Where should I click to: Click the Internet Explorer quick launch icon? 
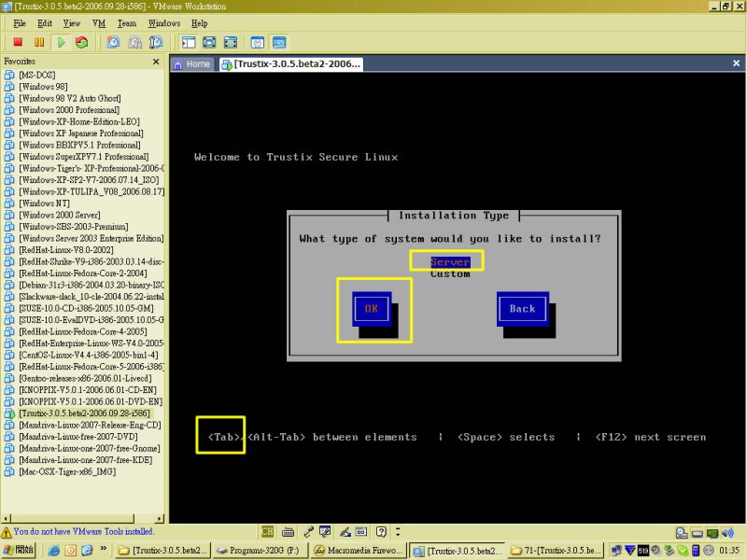tap(54, 551)
